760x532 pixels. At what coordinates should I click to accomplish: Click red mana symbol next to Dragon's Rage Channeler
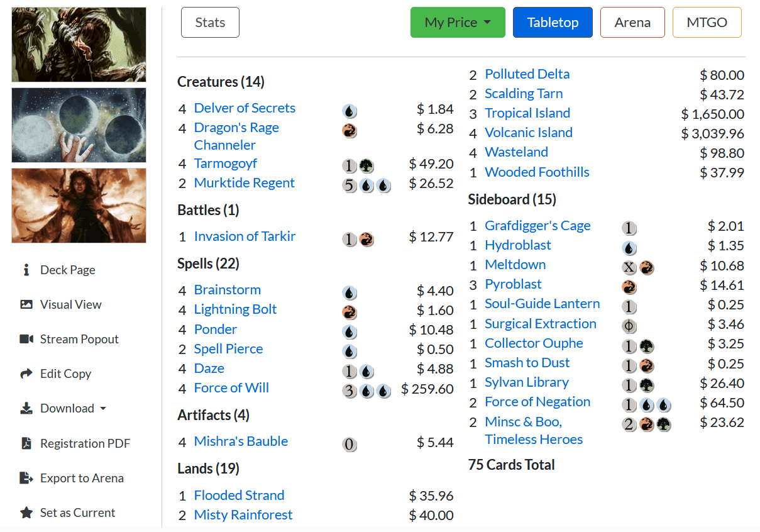350,131
